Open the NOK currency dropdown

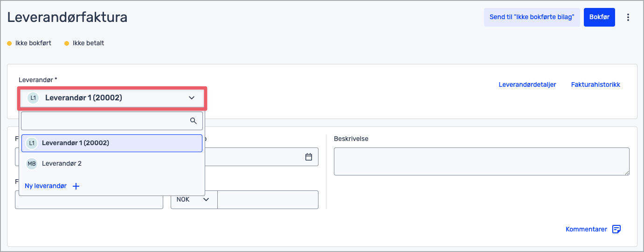click(x=194, y=199)
